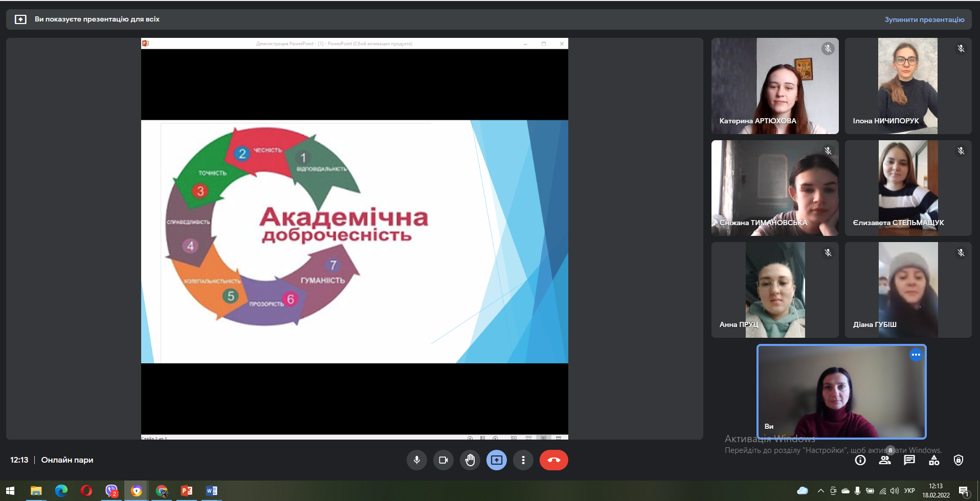The height and width of the screenshot is (501, 980).
Task: Open options on your own video tile
Action: 916,355
